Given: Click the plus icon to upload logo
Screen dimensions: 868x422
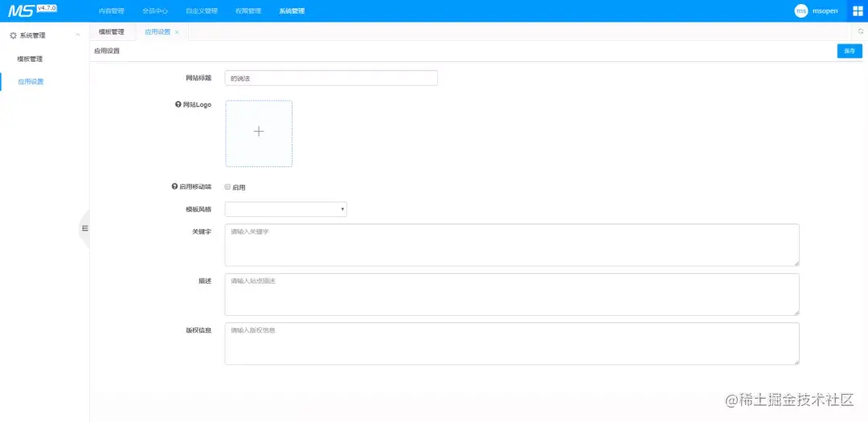Looking at the screenshot, I should (259, 131).
